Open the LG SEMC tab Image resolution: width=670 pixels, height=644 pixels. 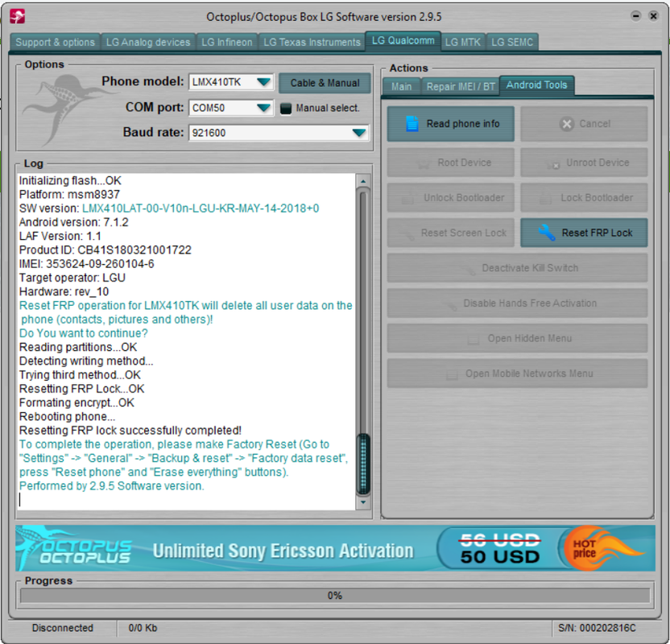[512, 43]
